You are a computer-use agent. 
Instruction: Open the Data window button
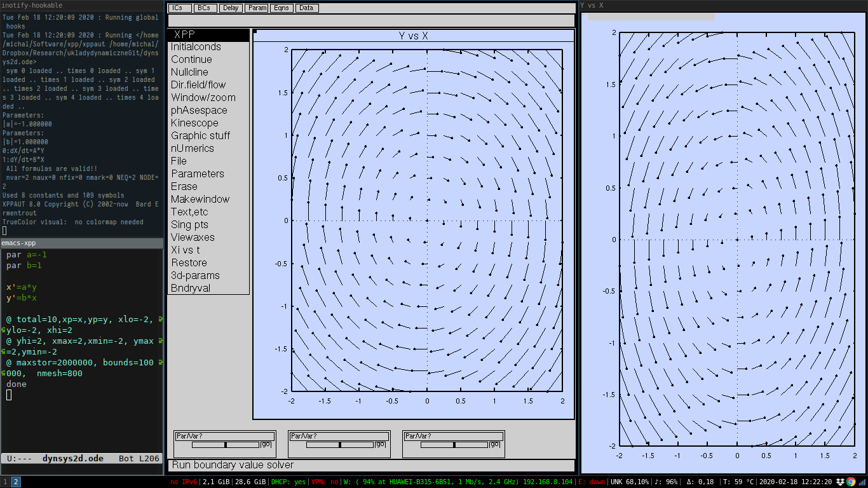click(x=307, y=8)
